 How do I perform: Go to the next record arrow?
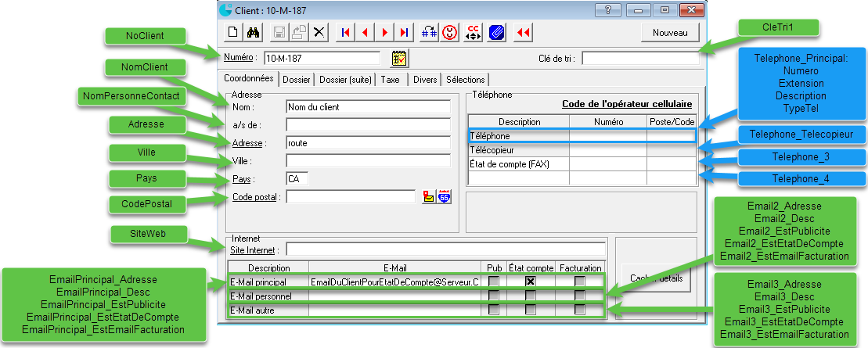tap(384, 32)
